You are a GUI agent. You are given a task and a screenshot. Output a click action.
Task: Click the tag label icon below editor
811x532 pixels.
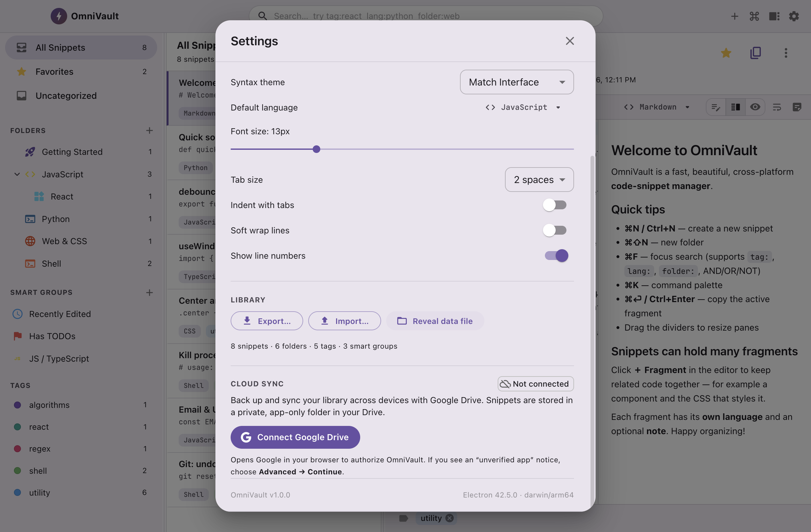(404, 518)
